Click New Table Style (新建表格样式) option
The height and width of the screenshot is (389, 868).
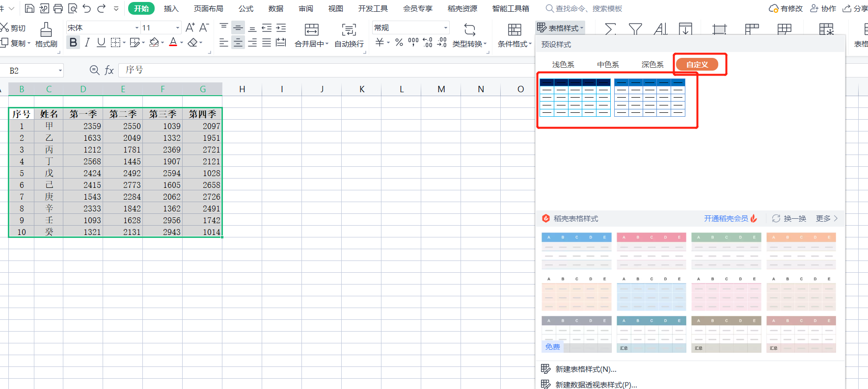(585, 369)
